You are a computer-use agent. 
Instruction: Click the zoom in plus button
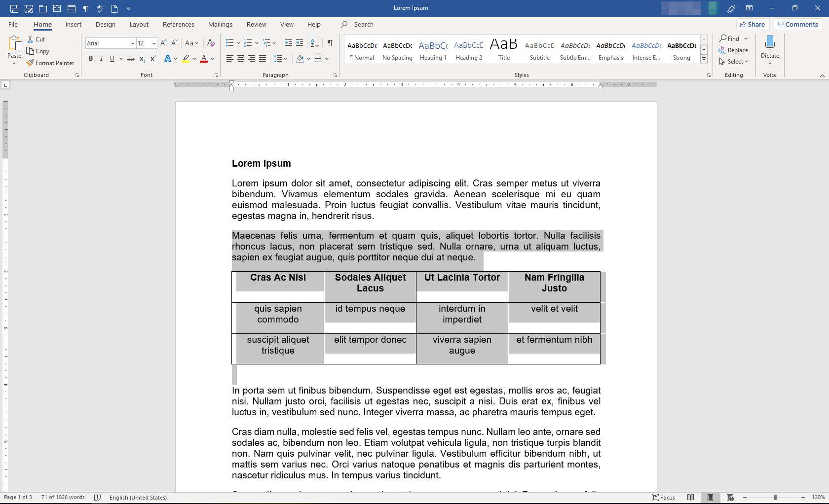[803, 498]
